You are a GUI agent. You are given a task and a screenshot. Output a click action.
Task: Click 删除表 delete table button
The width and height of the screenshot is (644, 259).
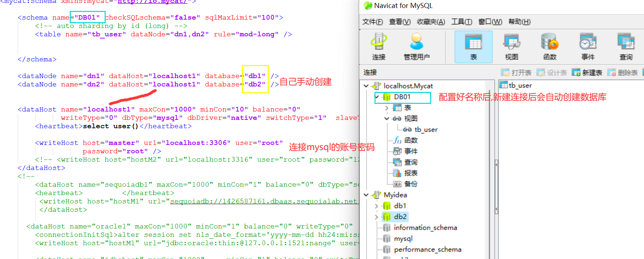[623, 73]
